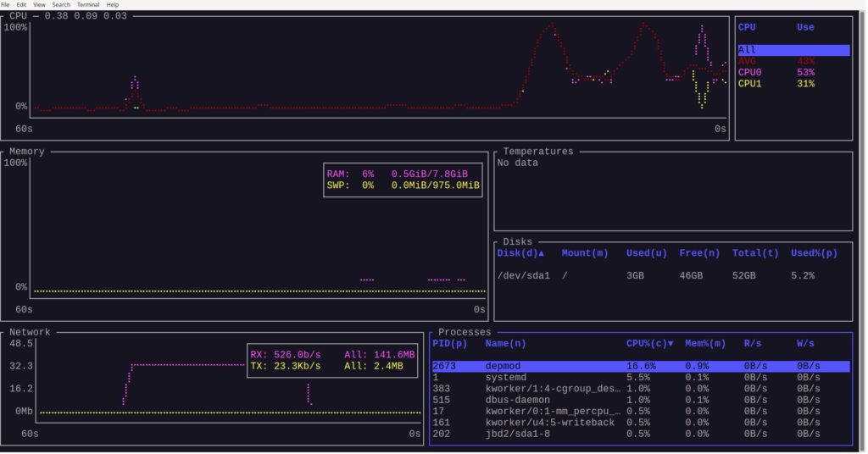Open the Edit menu
This screenshot has width=868, height=454.
coord(21,4)
